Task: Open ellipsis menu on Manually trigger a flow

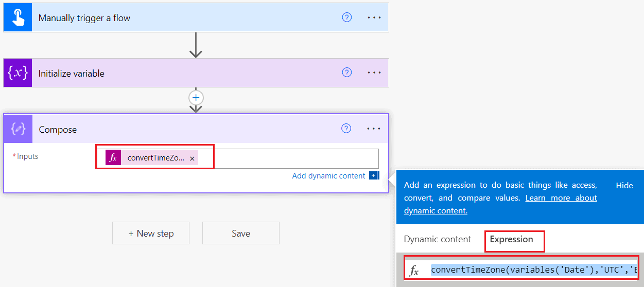Action: click(x=374, y=17)
